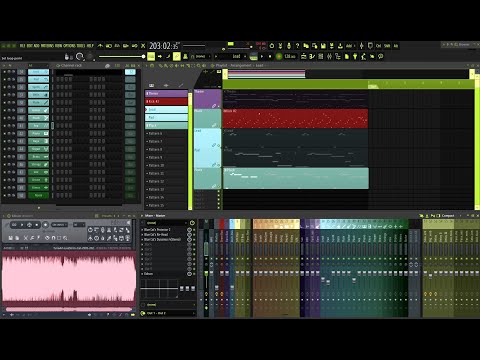Viewport: 480px width, 360px height.
Task: Click Edison cut scissors icon
Action: tap(25, 238)
